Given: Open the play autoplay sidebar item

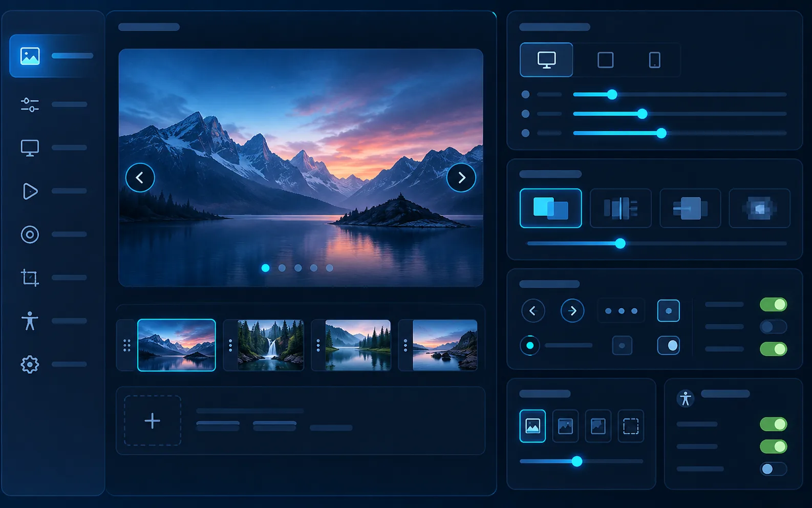Looking at the screenshot, I should point(30,191).
